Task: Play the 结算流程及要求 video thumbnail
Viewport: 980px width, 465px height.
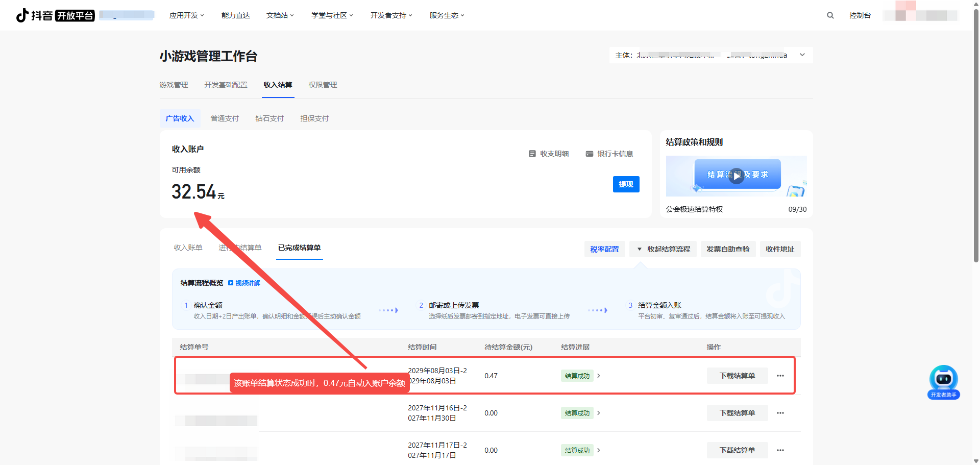Action: (x=736, y=176)
